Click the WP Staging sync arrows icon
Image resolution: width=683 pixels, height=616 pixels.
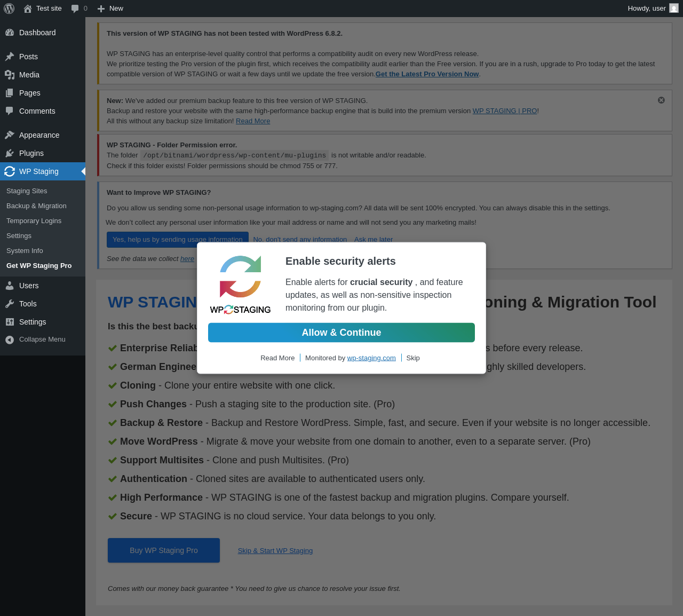pyautogui.click(x=10, y=171)
